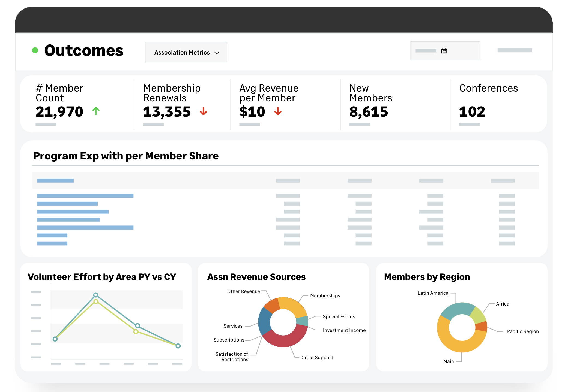568x392 pixels.
Task: Select the Avg Revenue per Member label
Action: [269, 93]
